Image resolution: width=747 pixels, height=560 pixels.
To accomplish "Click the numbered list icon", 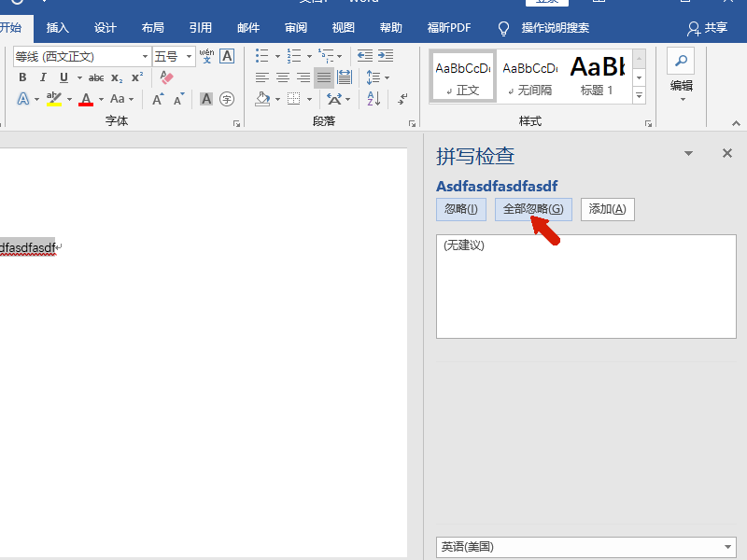I will [x=294, y=56].
